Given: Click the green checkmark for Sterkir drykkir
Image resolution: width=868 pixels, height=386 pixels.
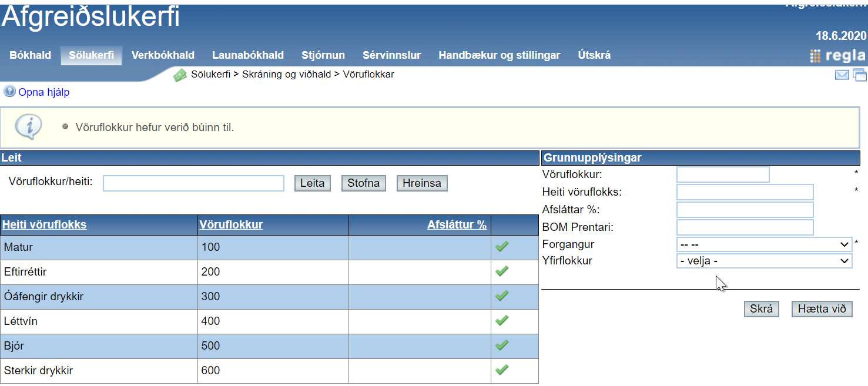Looking at the screenshot, I should point(502,370).
